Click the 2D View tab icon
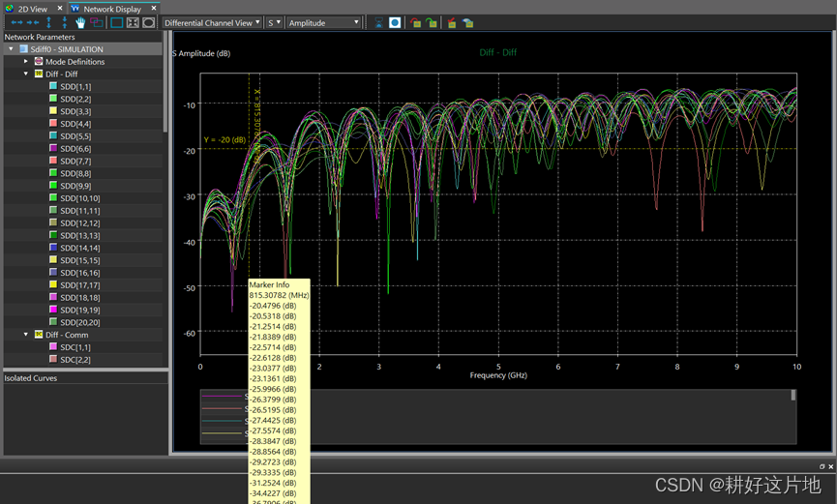 pyautogui.click(x=9, y=8)
